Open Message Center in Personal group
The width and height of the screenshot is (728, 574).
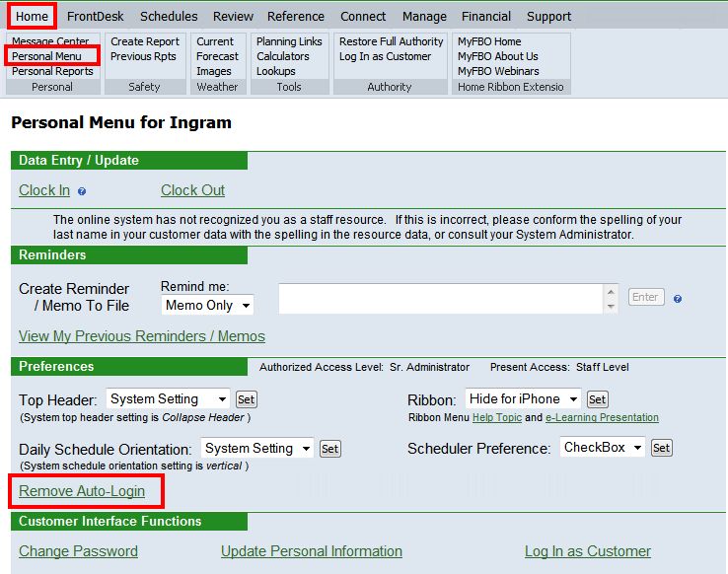(x=51, y=42)
